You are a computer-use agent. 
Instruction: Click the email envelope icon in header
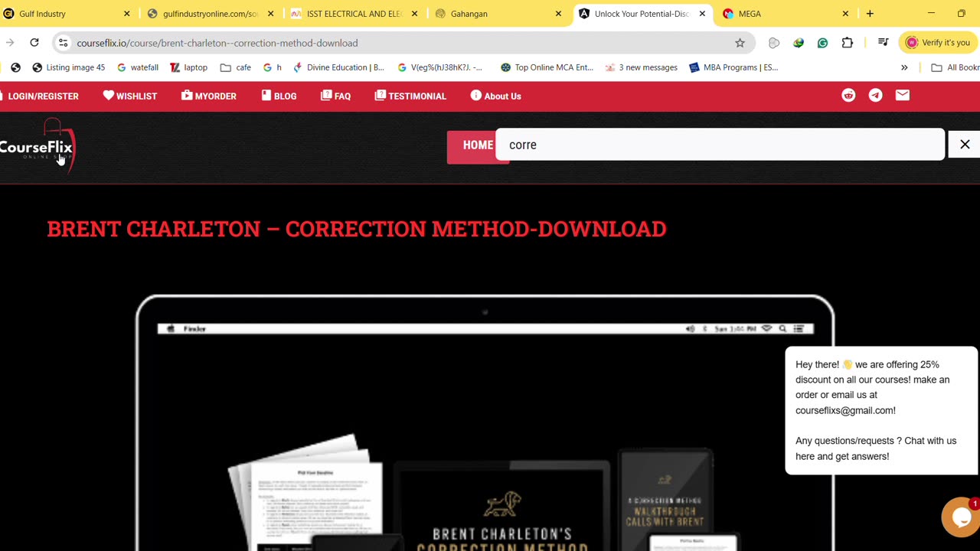(x=902, y=96)
